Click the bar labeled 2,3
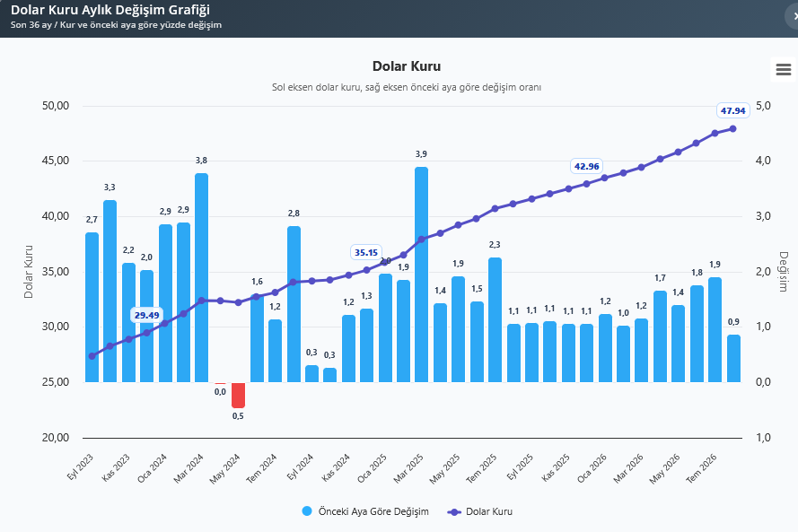Image resolution: width=798 pixels, height=532 pixels. [495, 320]
